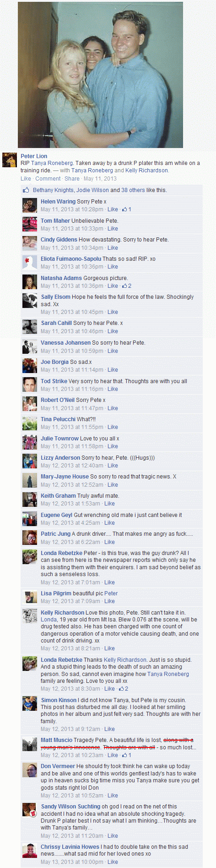The height and width of the screenshot is (868, 216).
Task: Click the thumbs-up icon beside Bethany Knights
Action: [x=26, y=190]
